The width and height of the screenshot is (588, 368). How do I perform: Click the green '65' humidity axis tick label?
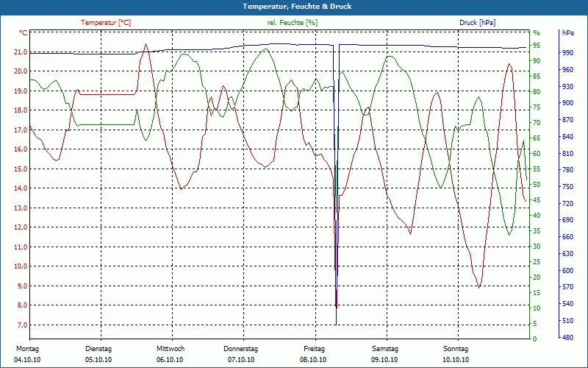coord(537,138)
